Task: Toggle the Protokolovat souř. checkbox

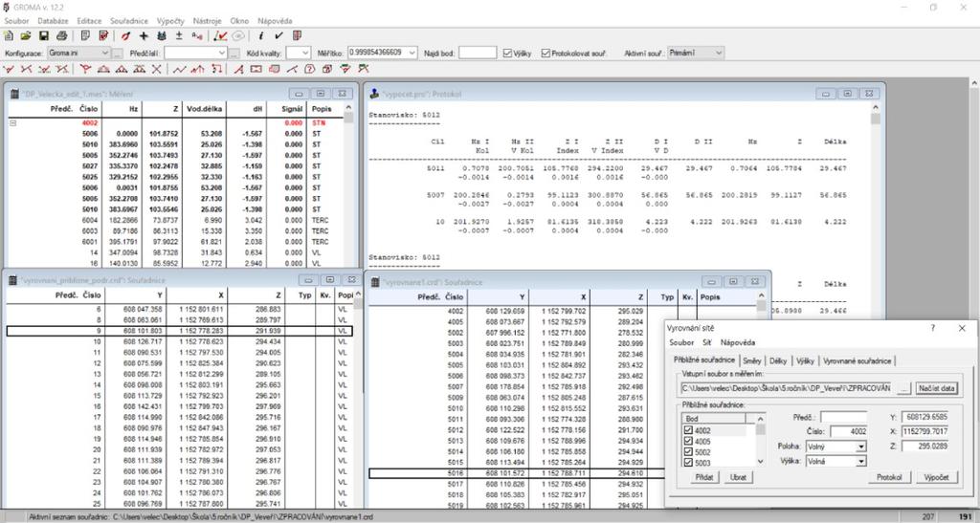Action: click(546, 53)
